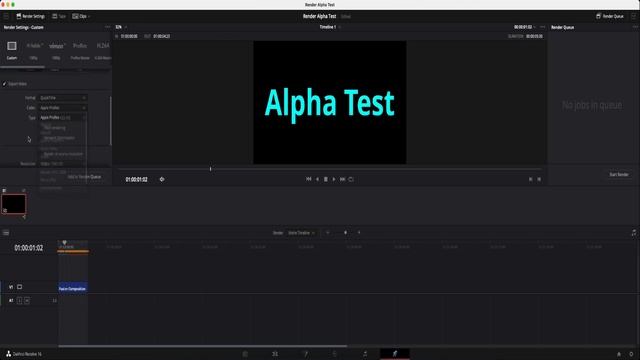Click the Start Render button
The image size is (640, 360).
tap(619, 175)
